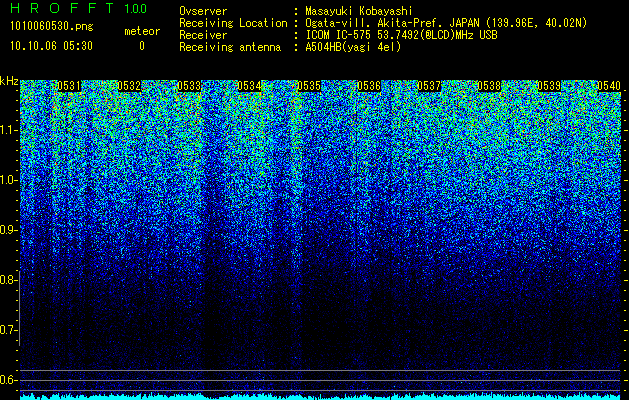Click the 0.7 frequency axis label
The height and width of the screenshot is (400, 629).
8,330
